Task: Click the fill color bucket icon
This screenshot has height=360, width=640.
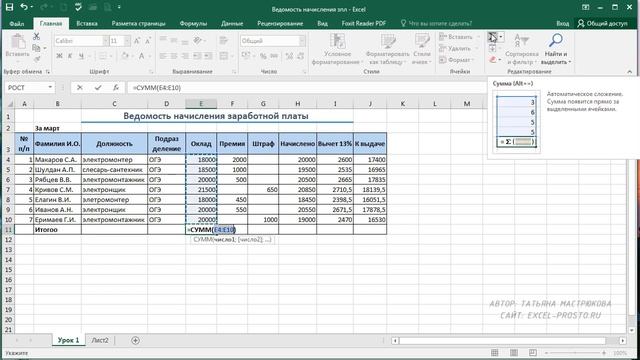Action: pos(125,56)
